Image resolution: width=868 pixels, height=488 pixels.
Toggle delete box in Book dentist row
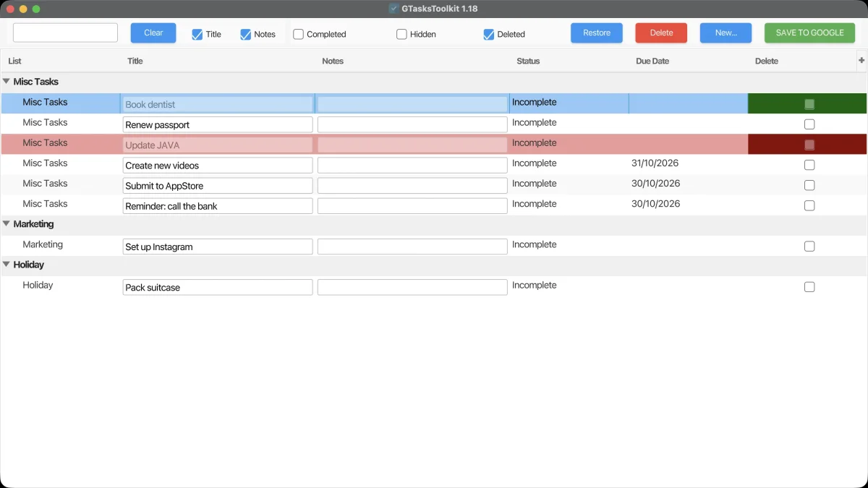(809, 104)
